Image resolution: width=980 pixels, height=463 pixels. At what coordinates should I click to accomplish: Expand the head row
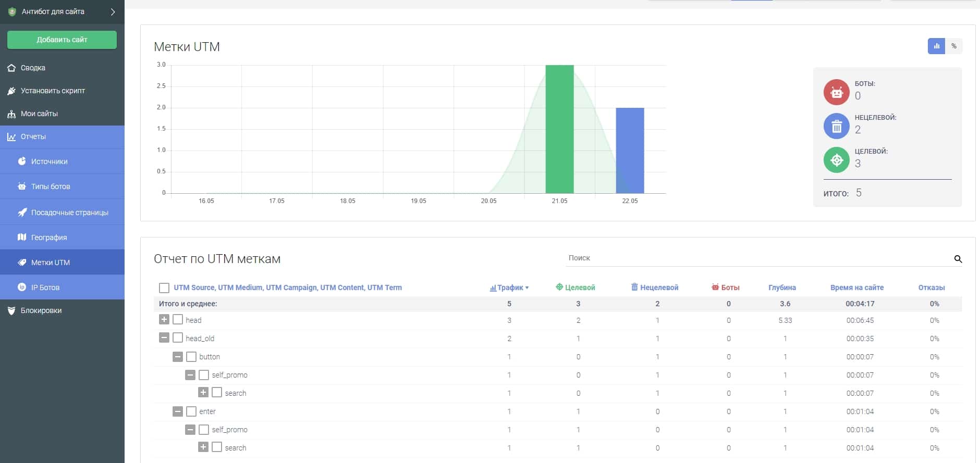pos(164,319)
